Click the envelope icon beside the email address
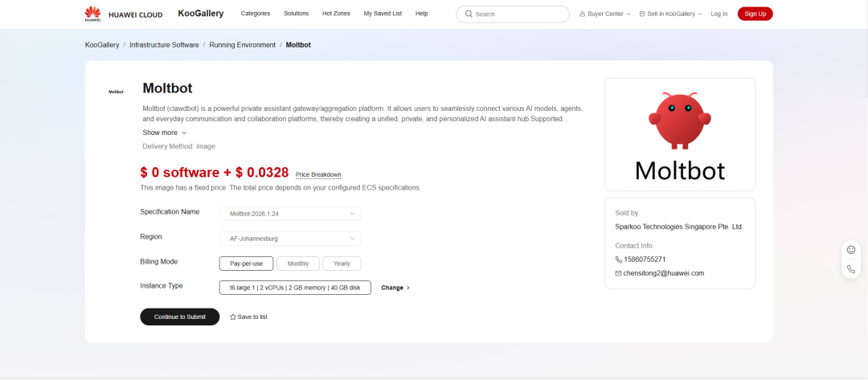The height and width of the screenshot is (380, 868). click(618, 273)
